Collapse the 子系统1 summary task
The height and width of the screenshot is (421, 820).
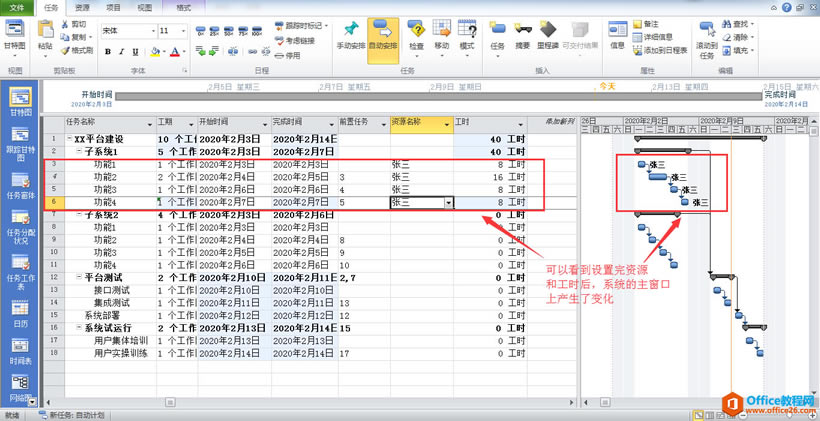click(x=78, y=151)
